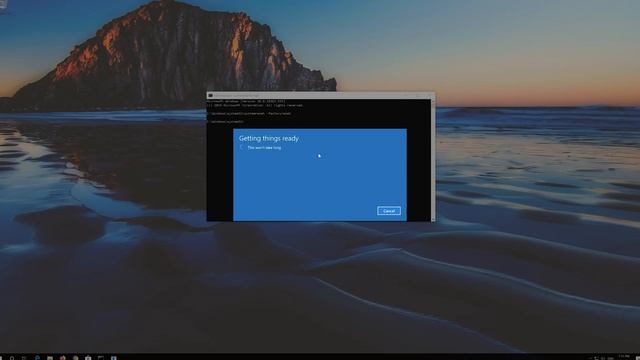The image size is (640, 360).
Task: Click the "Getting things ready" heading
Action: (269, 138)
